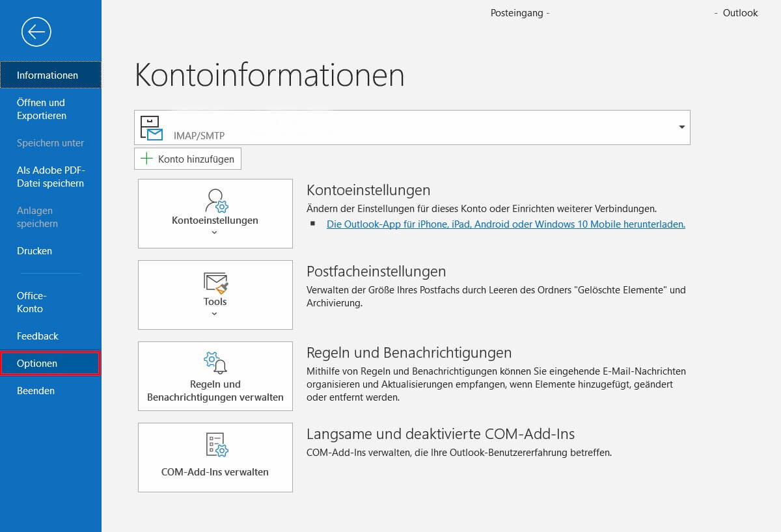Click the Langsame und deaktivierte COM-Add-Ins heading
The height and width of the screenshot is (532, 781).
(441, 434)
